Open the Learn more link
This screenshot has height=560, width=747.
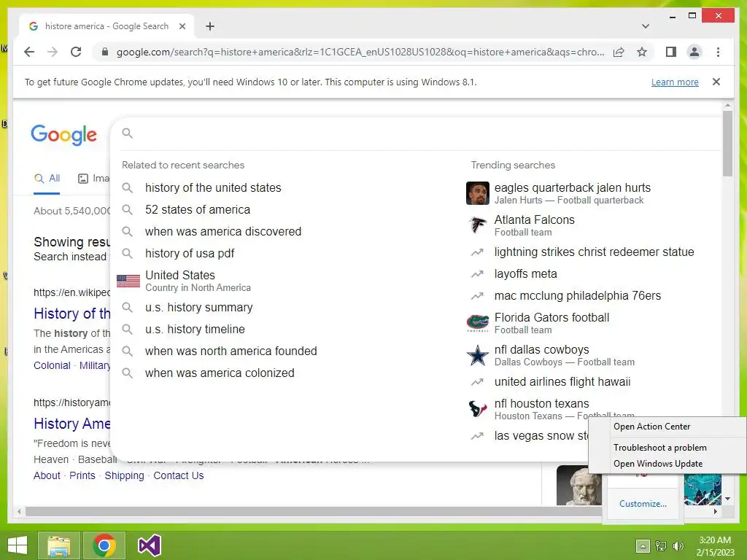pyautogui.click(x=675, y=82)
